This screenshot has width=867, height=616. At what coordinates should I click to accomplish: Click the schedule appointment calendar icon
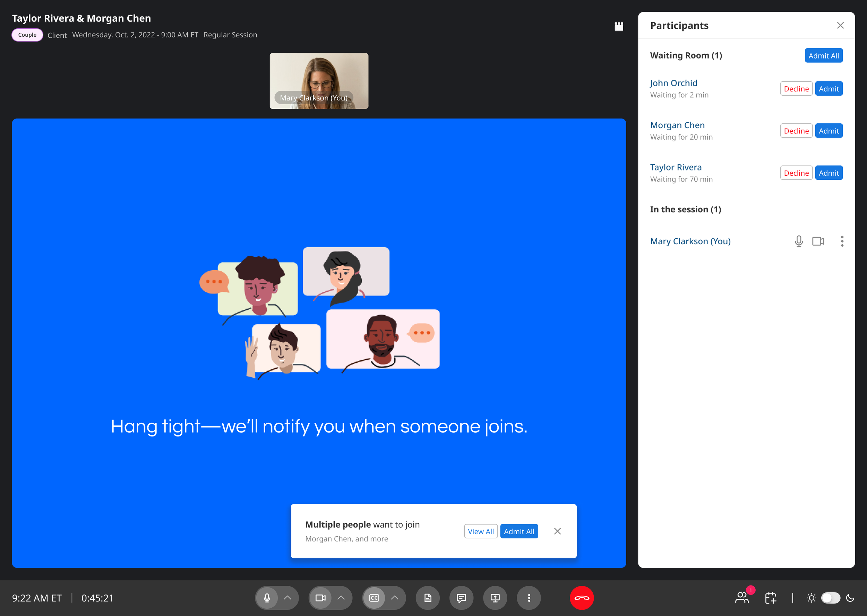(x=771, y=598)
